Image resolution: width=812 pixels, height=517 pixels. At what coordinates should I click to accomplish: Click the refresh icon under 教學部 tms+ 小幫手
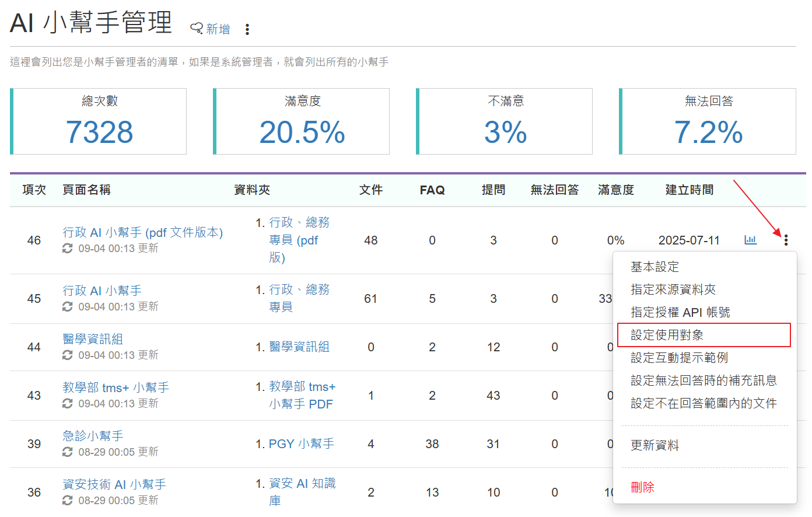(68, 404)
